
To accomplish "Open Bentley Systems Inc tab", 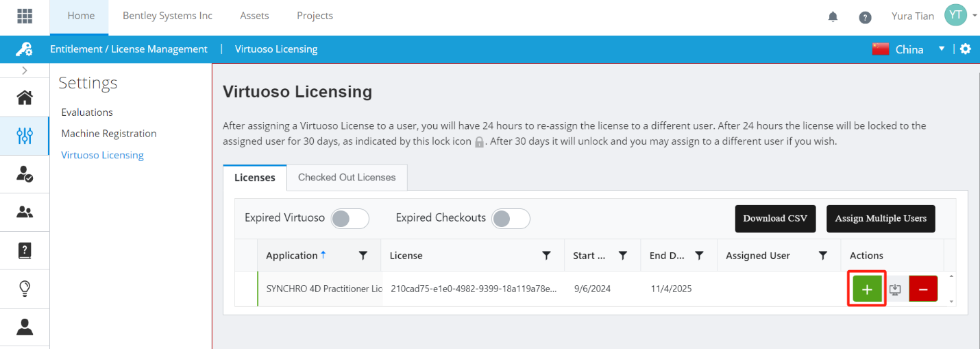I will coord(167,16).
